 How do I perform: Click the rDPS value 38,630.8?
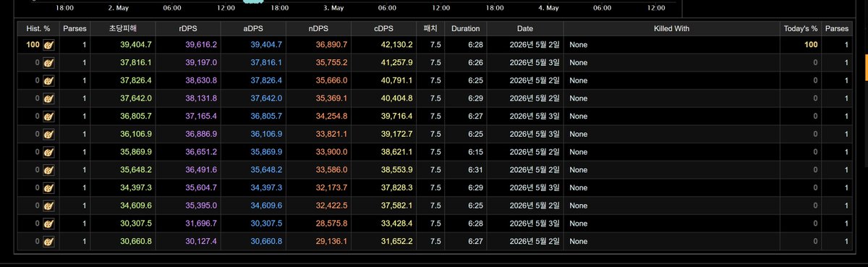click(202, 80)
